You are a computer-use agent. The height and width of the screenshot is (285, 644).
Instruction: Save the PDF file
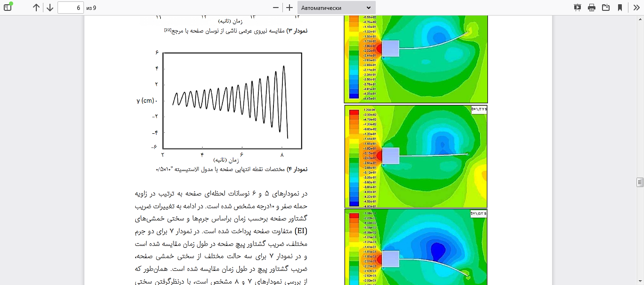click(x=606, y=8)
